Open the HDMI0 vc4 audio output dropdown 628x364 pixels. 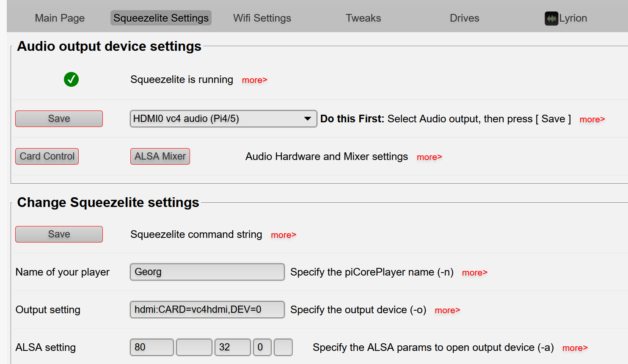pos(223,119)
